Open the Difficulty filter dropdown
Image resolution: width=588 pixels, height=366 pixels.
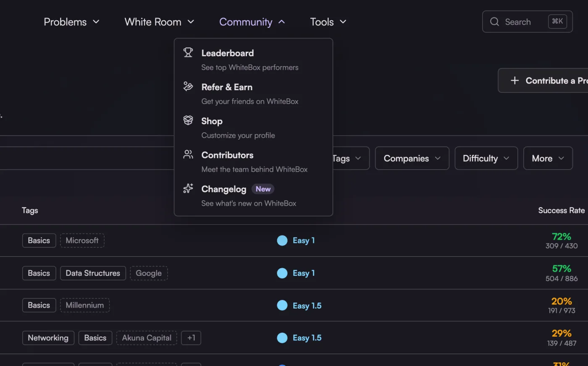486,158
